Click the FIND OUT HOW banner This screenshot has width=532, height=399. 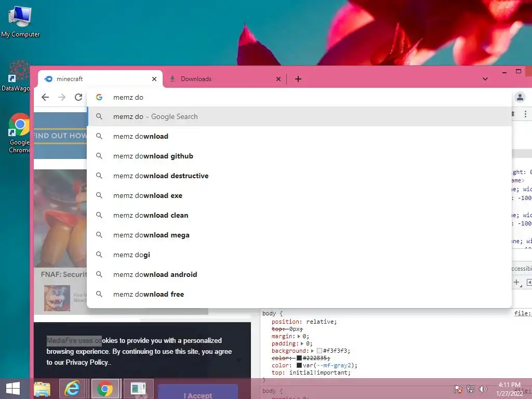tap(60, 136)
